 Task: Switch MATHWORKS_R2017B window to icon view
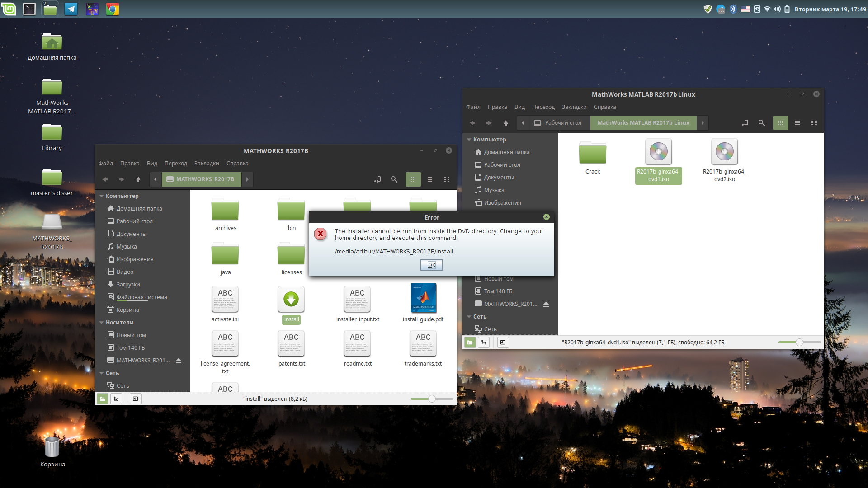coord(413,179)
